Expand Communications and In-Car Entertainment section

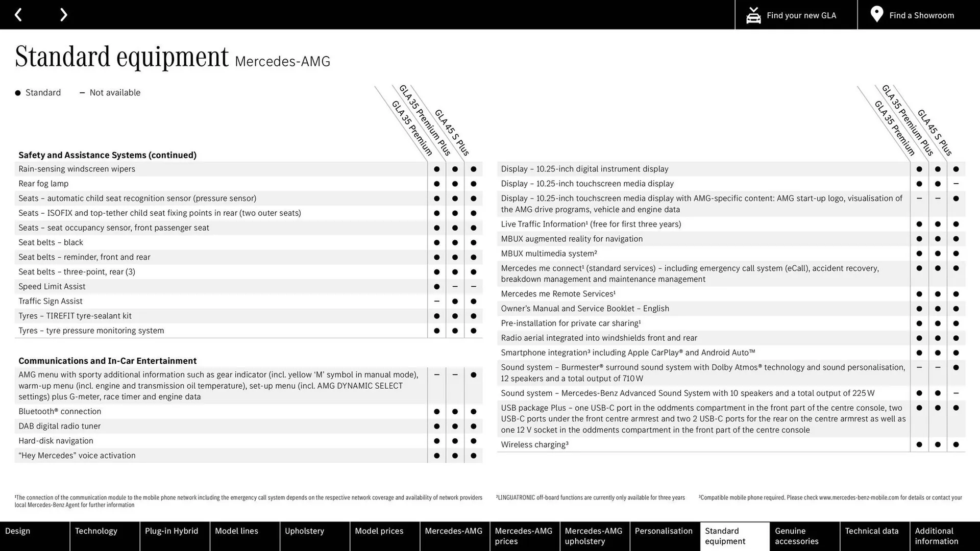click(x=108, y=360)
